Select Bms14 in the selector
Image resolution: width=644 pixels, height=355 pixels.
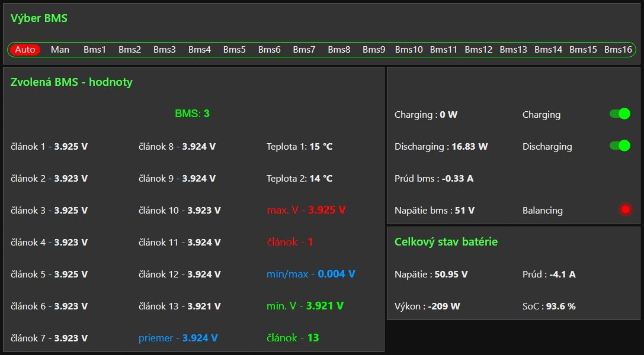548,50
